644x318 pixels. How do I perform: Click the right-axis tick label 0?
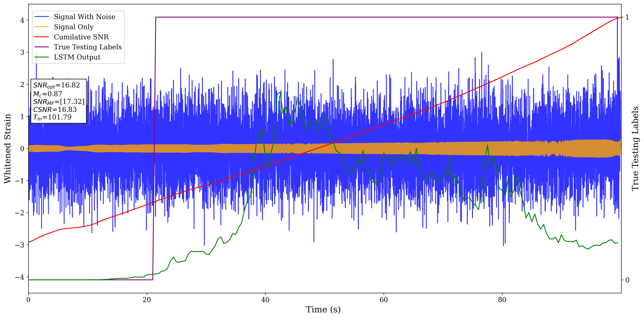click(627, 280)
